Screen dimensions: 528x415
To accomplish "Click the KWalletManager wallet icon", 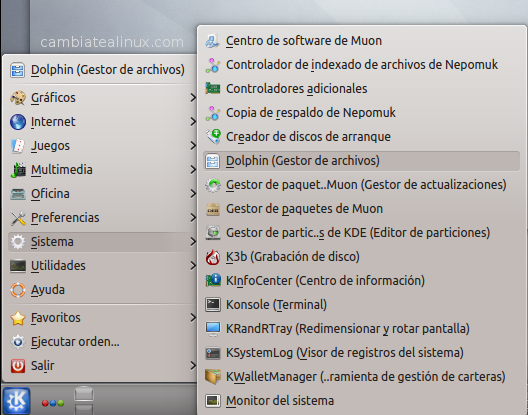I will click(x=213, y=377).
